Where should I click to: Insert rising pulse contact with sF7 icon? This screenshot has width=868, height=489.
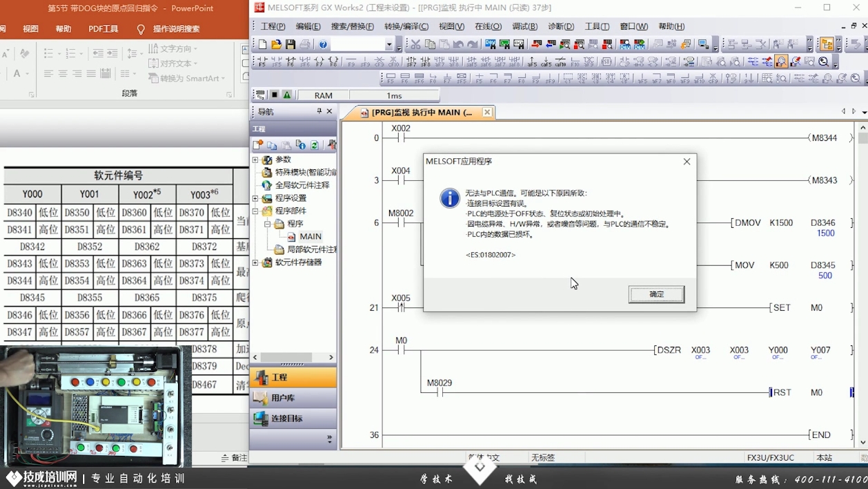click(x=412, y=61)
